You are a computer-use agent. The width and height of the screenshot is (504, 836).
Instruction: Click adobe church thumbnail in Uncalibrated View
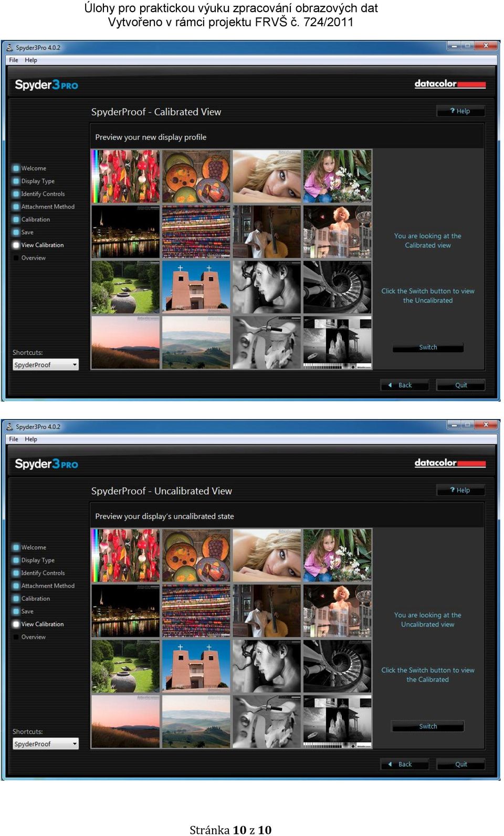[196, 666]
